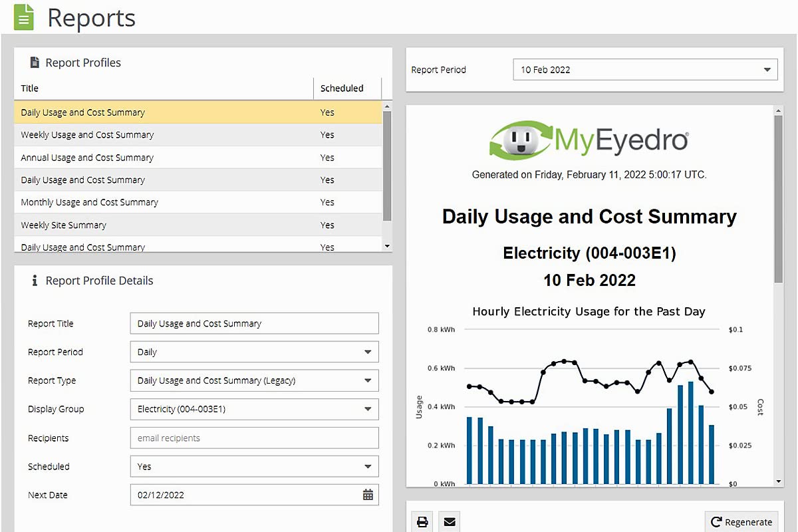Select the highlighted Daily Usage and Cost Summary profile

[x=198, y=112]
